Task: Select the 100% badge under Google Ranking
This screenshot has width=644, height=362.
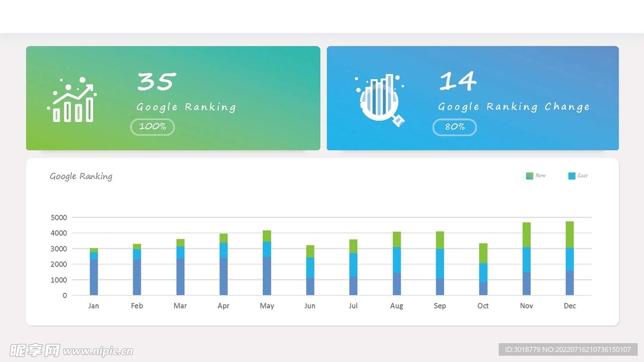Action: 152,127
